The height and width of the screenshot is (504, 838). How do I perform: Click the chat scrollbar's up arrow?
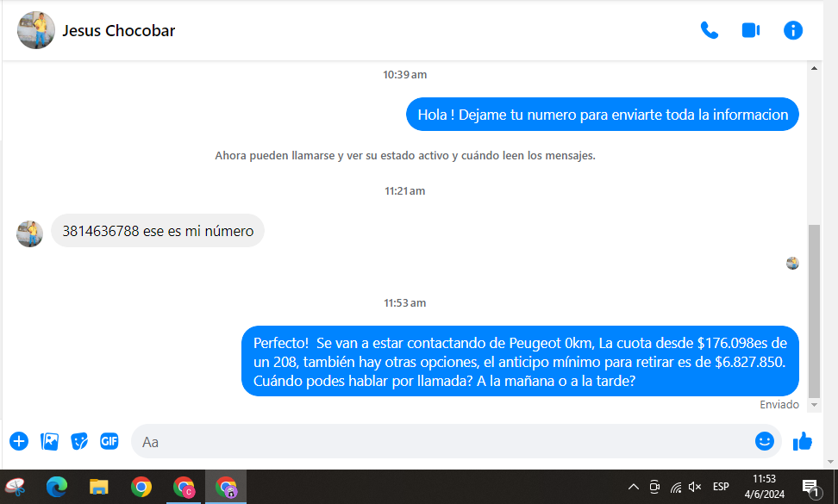tap(815, 68)
